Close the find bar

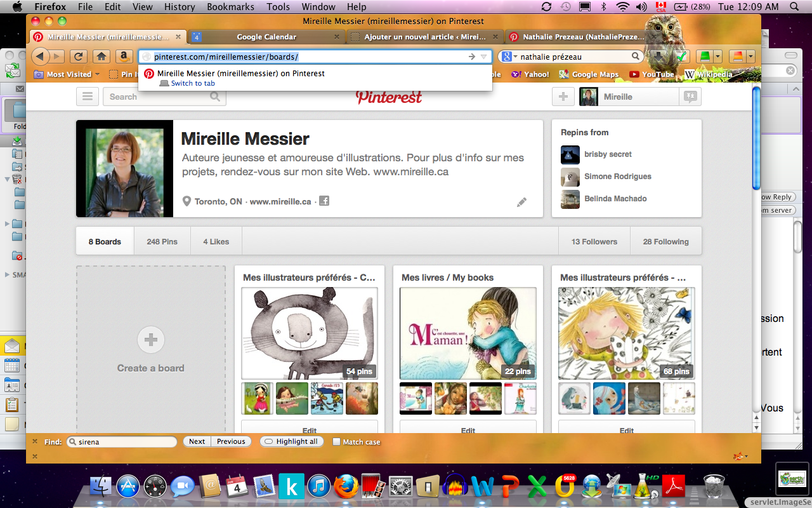coord(35,441)
